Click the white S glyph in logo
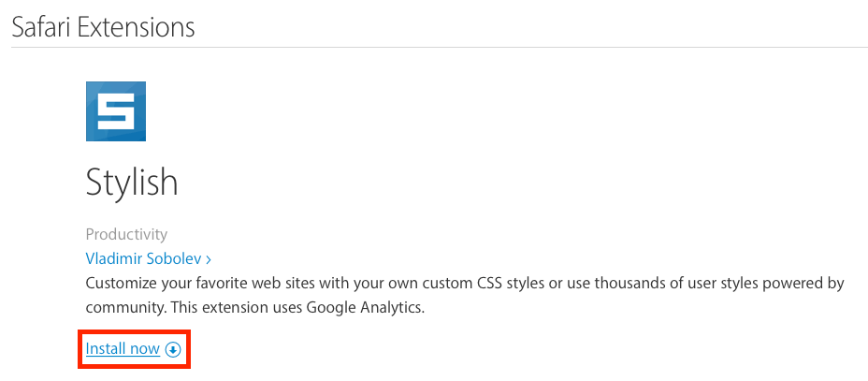868x381 pixels. point(115,112)
